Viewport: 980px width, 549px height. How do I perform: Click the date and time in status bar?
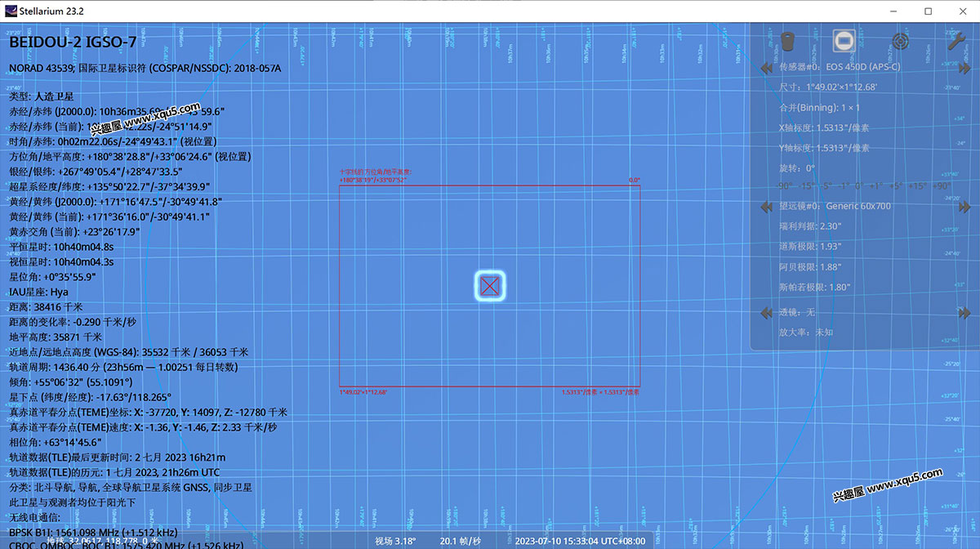click(x=579, y=541)
